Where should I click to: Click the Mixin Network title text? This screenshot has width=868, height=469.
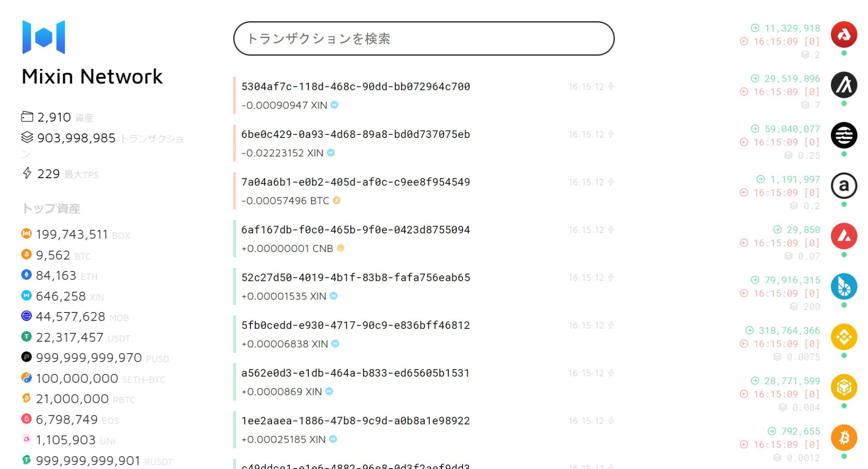pos(92,76)
